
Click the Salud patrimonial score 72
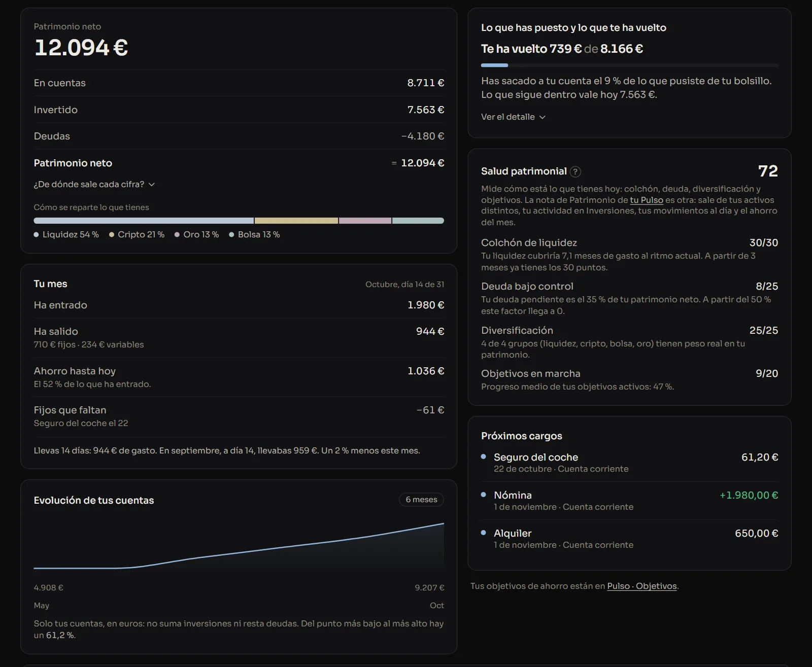[x=768, y=171]
